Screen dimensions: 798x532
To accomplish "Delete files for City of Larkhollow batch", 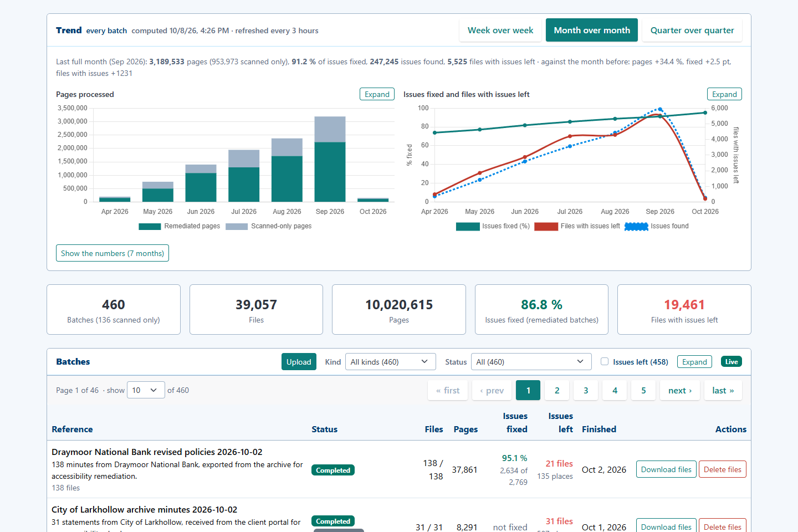I will [x=723, y=526].
